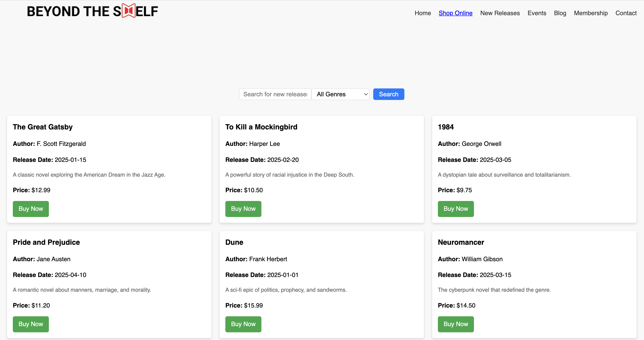The height and width of the screenshot is (340, 644).
Task: Visit the Blog page
Action: [560, 13]
